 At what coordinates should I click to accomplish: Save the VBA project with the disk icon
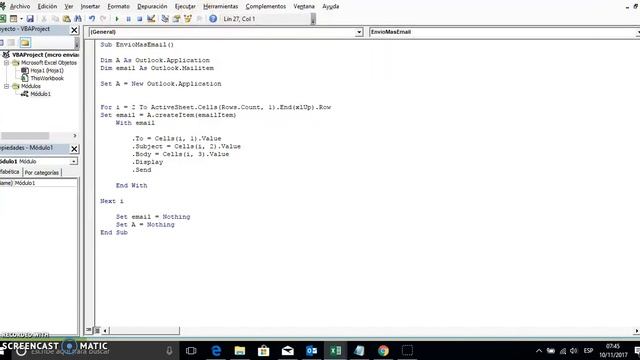(30, 19)
